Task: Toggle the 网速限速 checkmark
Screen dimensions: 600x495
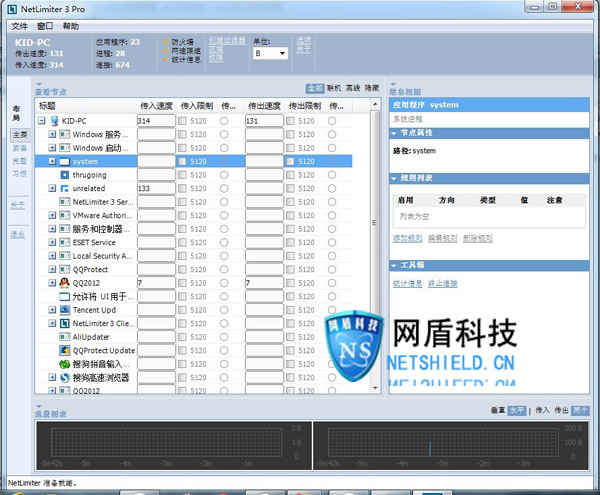Action: pyautogui.click(x=166, y=50)
